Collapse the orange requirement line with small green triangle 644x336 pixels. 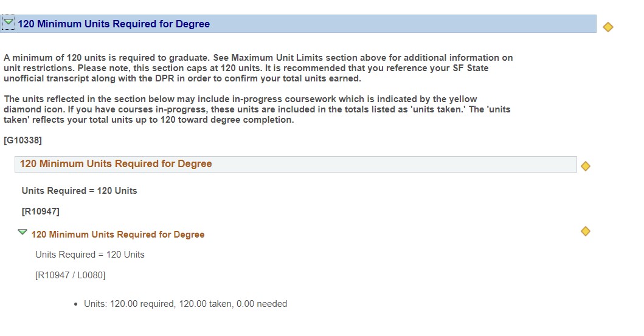(x=23, y=232)
